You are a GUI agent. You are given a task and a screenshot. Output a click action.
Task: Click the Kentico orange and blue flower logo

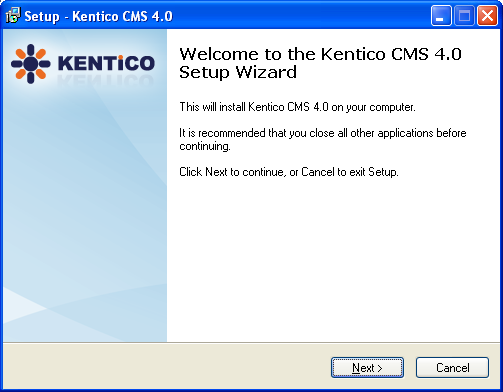[x=31, y=64]
